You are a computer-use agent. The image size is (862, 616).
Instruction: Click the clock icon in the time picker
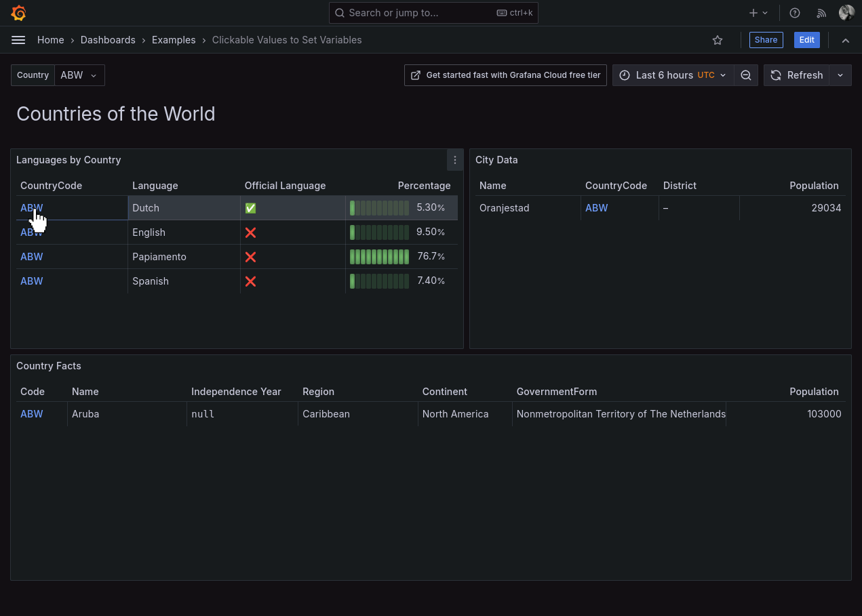625,75
